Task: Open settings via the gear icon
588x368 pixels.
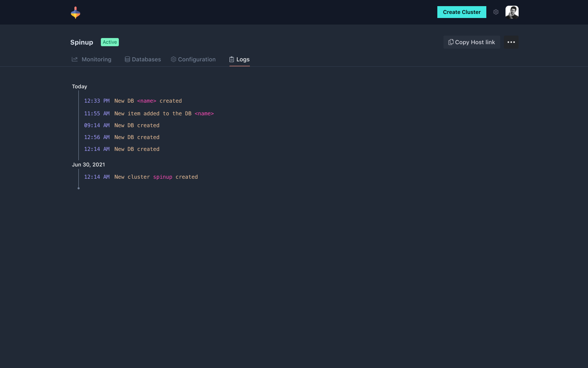Action: coord(496,12)
